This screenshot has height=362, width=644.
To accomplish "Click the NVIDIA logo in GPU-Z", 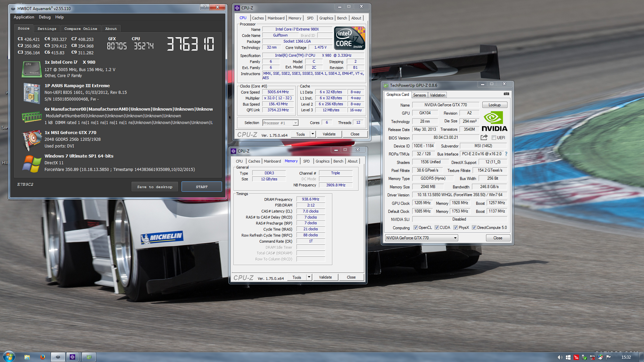I will (494, 121).
